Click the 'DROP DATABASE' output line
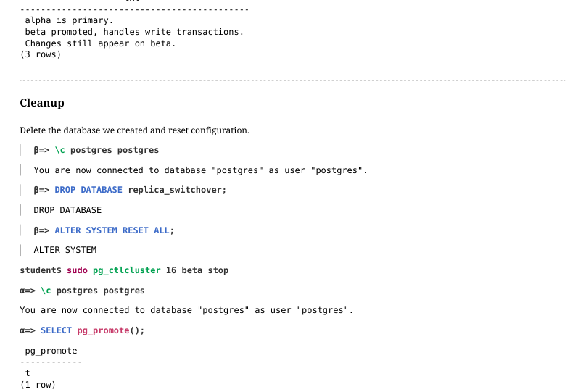This screenshot has height=392, width=586. point(67,210)
